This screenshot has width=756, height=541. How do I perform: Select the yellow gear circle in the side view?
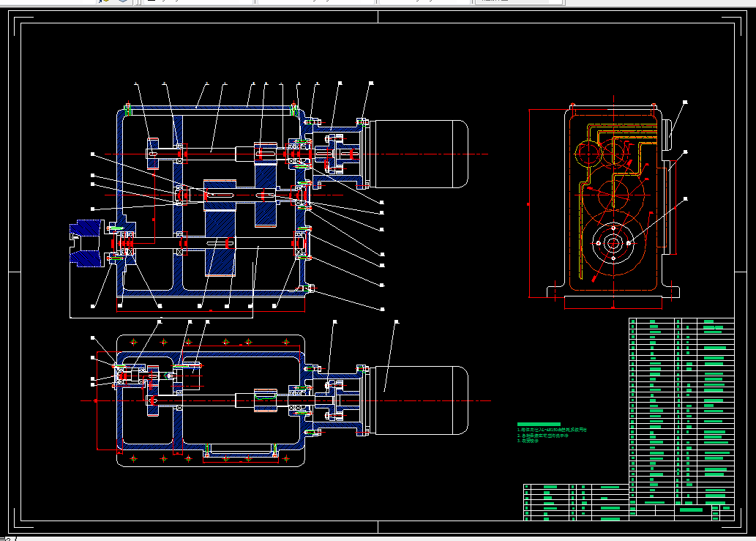click(588, 154)
